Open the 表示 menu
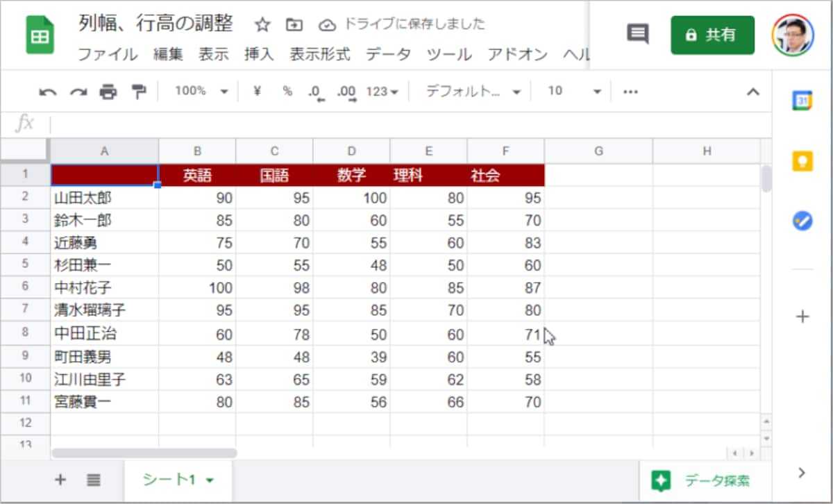The width and height of the screenshot is (833, 504). coord(213,54)
